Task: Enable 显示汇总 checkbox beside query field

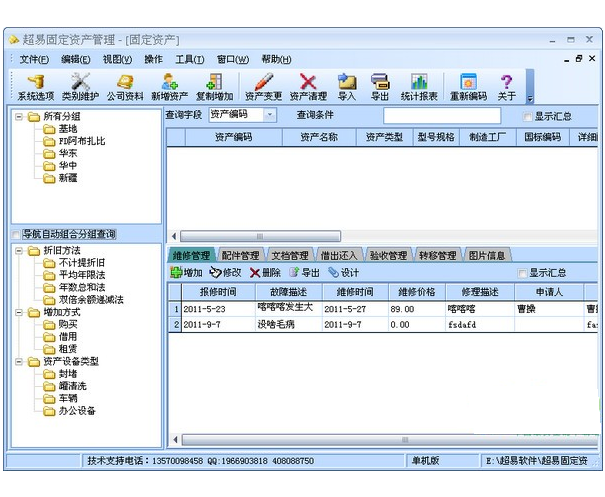Action: (524, 116)
